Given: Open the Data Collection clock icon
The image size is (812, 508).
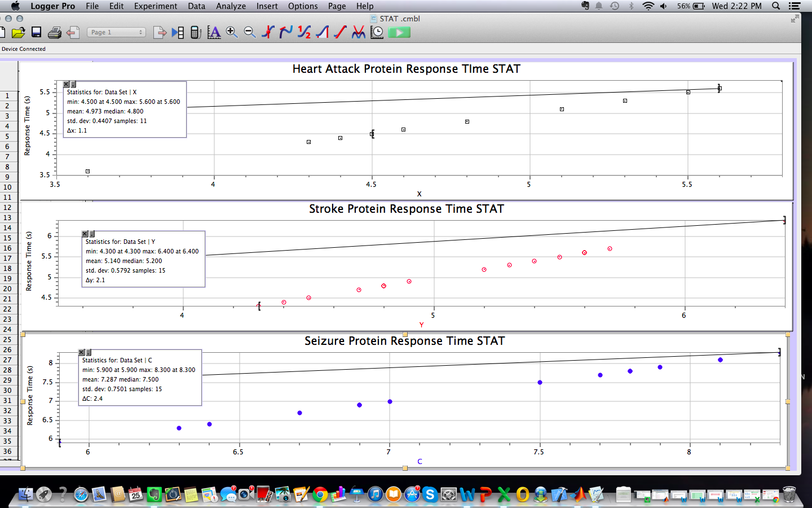Looking at the screenshot, I should pyautogui.click(x=377, y=33).
